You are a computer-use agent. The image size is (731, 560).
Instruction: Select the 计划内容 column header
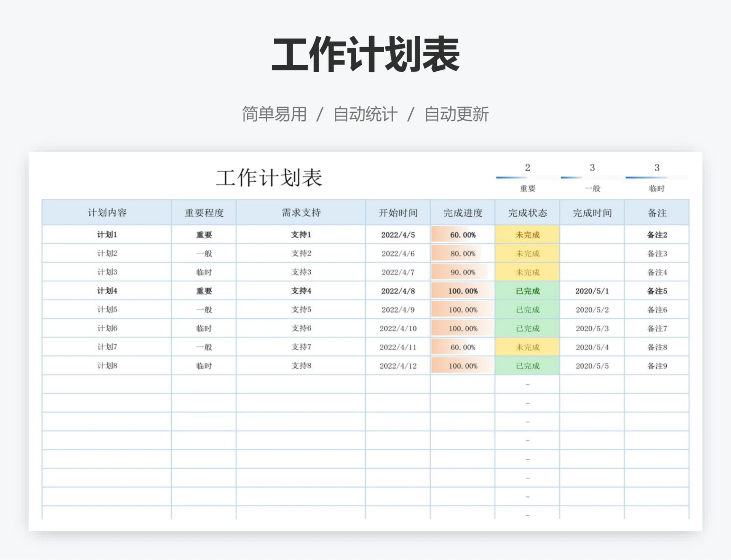[x=107, y=212]
